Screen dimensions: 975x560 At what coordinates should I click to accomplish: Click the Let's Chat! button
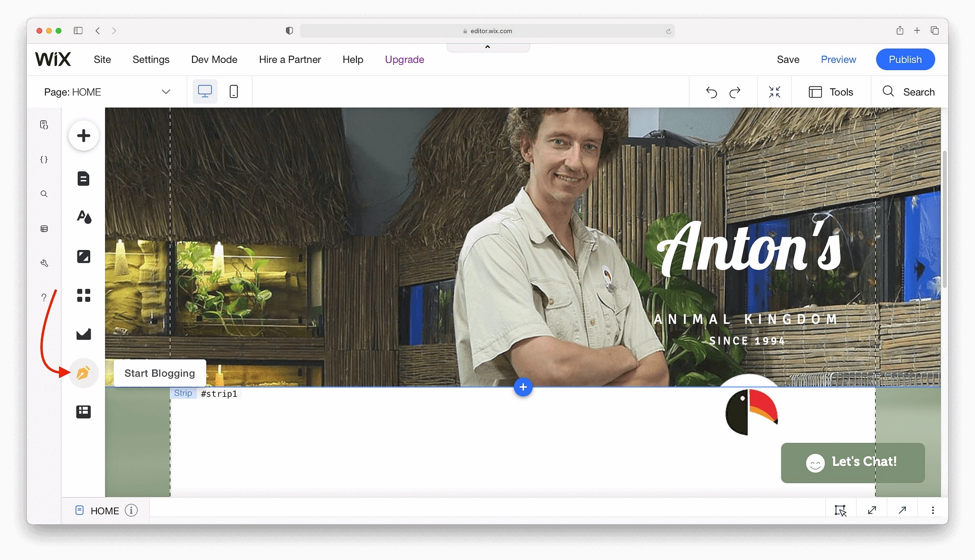coord(853,463)
